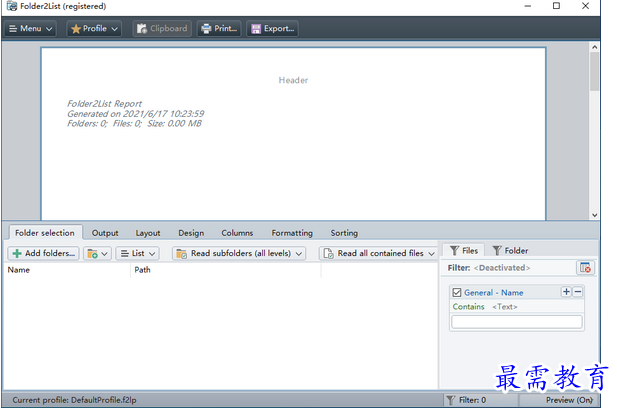Add a filter condition with plus button
Image resolution: width=617 pixels, height=409 pixels.
[566, 292]
